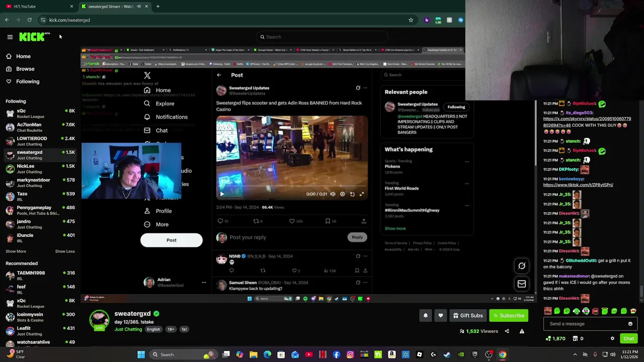Open File Explorer from taskbar

click(254, 354)
